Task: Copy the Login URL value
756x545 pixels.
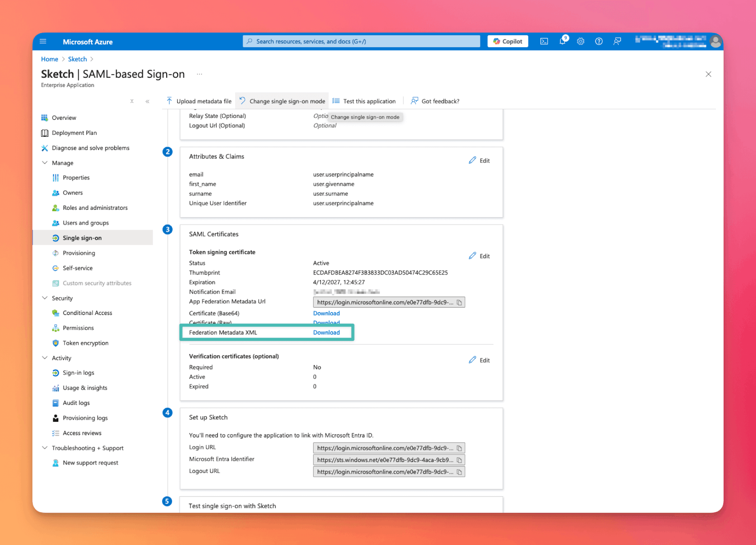Action: 459,448
